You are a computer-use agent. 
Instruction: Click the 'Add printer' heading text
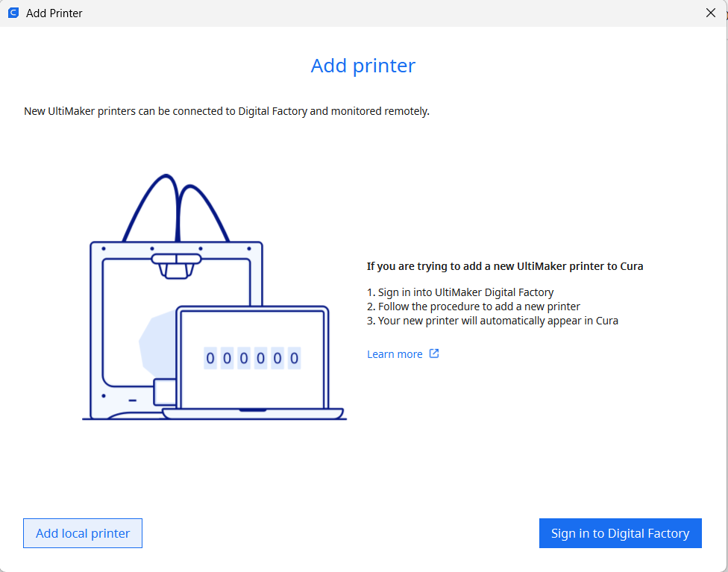point(363,66)
